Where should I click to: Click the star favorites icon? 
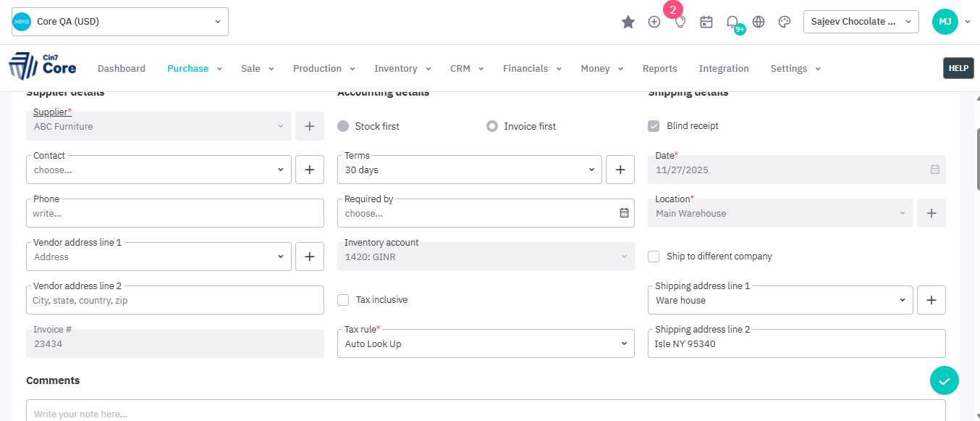(628, 22)
